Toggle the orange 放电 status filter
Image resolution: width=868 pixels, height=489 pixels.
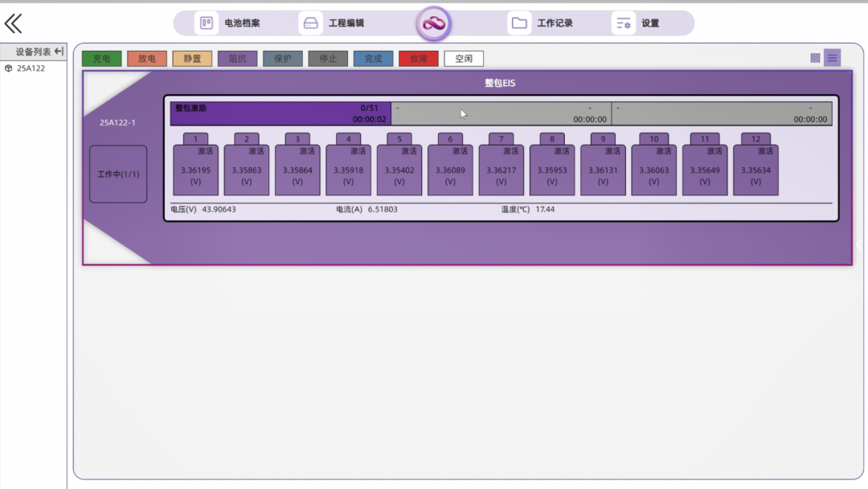click(x=147, y=59)
